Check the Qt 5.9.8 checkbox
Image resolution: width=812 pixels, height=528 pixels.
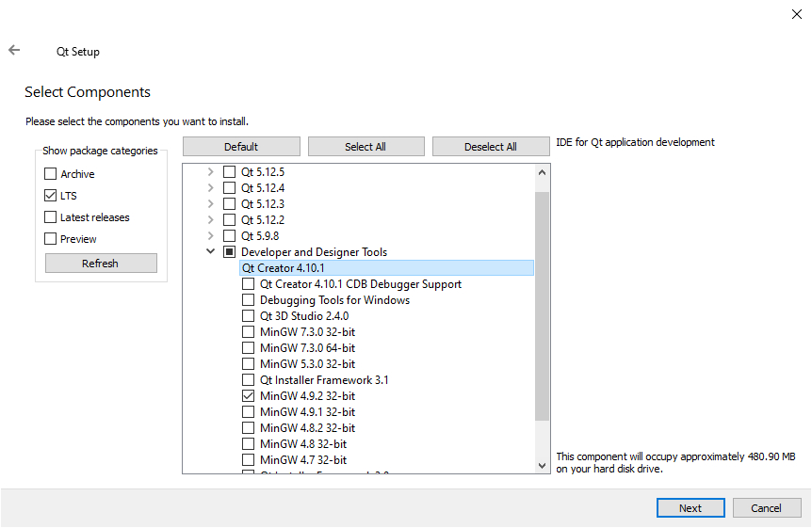coord(229,235)
